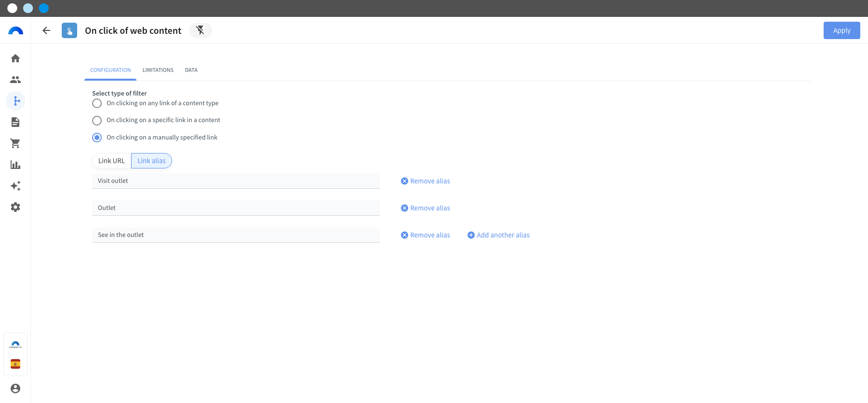Open the E-commerce cart icon

15,143
